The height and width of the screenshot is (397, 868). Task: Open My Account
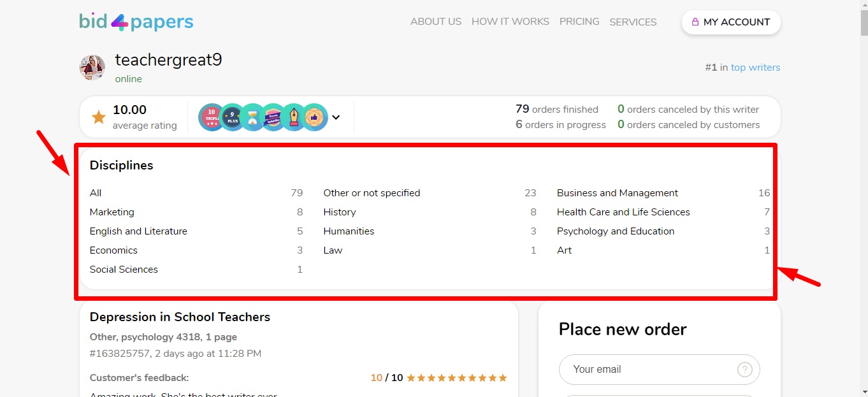tap(731, 22)
